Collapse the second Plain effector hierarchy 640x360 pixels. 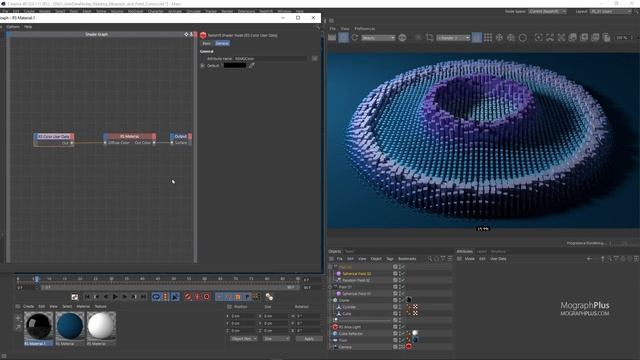pos(331,287)
